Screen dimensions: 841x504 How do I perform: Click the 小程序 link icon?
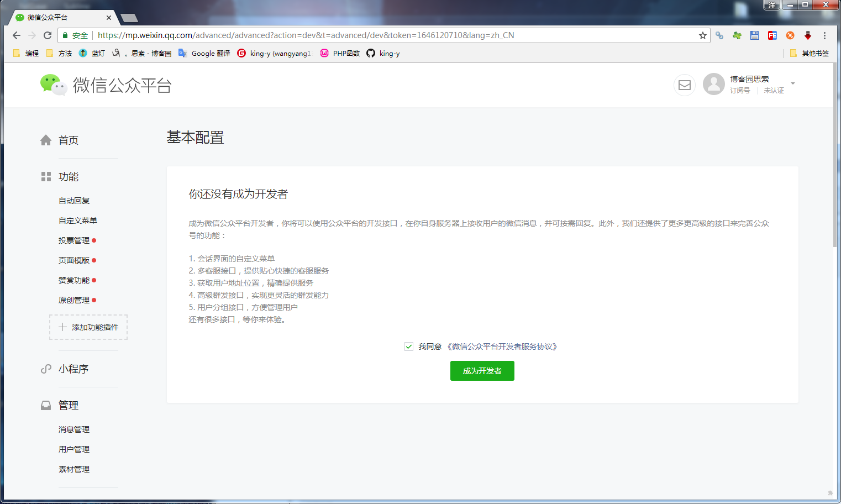[x=46, y=369]
